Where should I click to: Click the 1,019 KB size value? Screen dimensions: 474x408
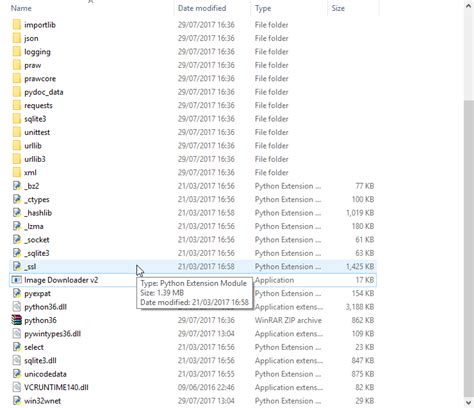click(x=360, y=213)
